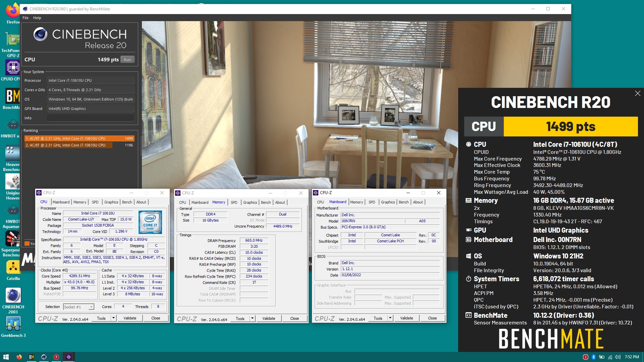Launch Superposition Benchmark desktop icon

[x=12, y=244]
